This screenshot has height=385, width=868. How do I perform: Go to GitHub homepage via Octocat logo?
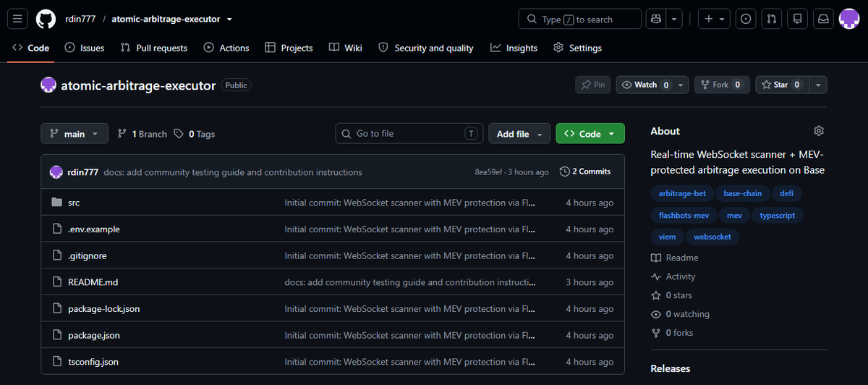click(46, 19)
